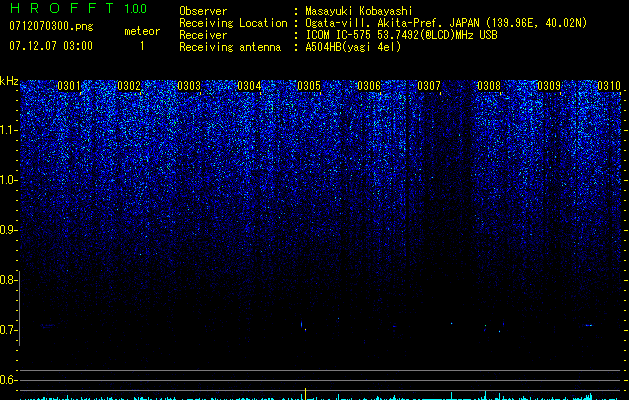Click the 0303 time marker
This screenshot has height=400, width=629.
click(189, 86)
